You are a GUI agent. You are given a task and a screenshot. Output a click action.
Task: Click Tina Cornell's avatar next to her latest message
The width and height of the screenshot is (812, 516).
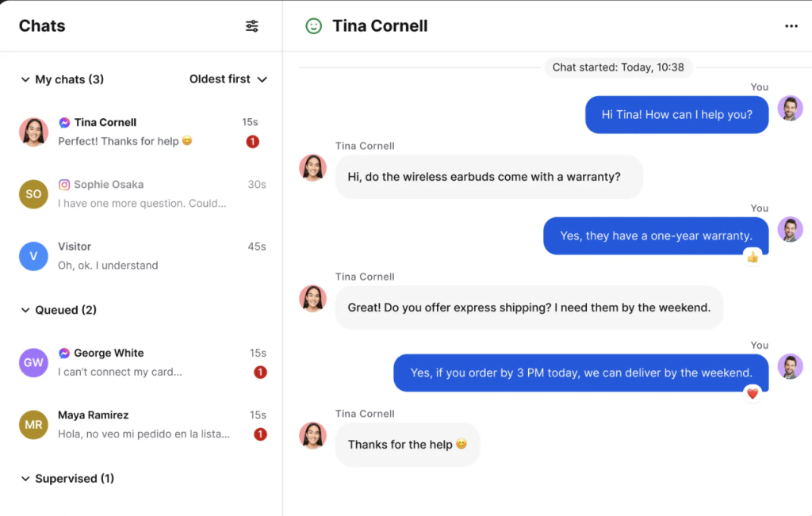(x=312, y=436)
